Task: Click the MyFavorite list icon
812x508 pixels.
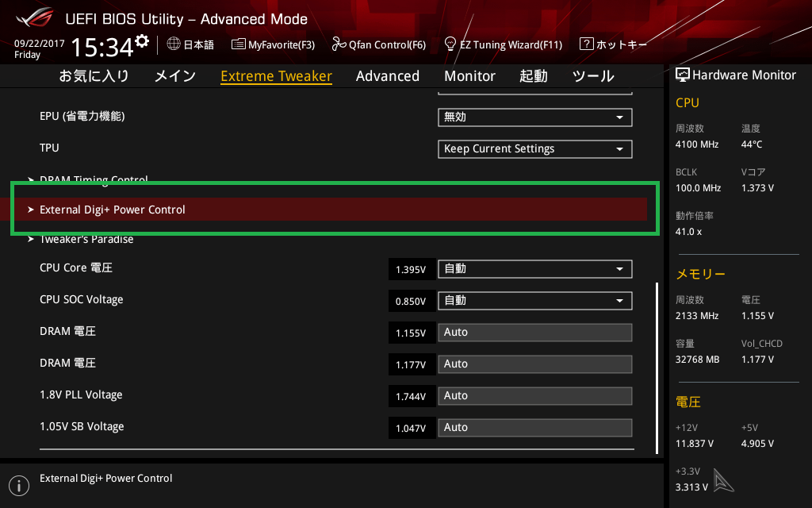Action: click(x=238, y=44)
